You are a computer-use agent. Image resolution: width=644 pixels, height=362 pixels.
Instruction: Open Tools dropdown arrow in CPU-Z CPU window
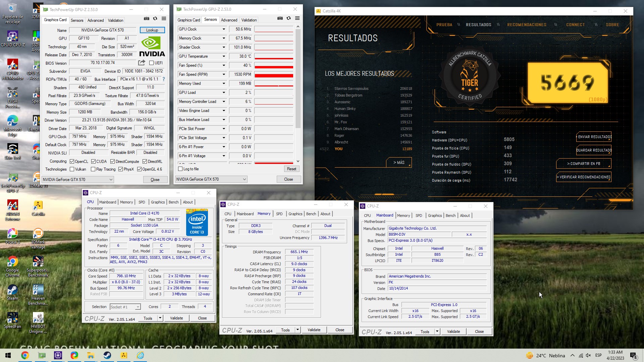click(x=160, y=318)
